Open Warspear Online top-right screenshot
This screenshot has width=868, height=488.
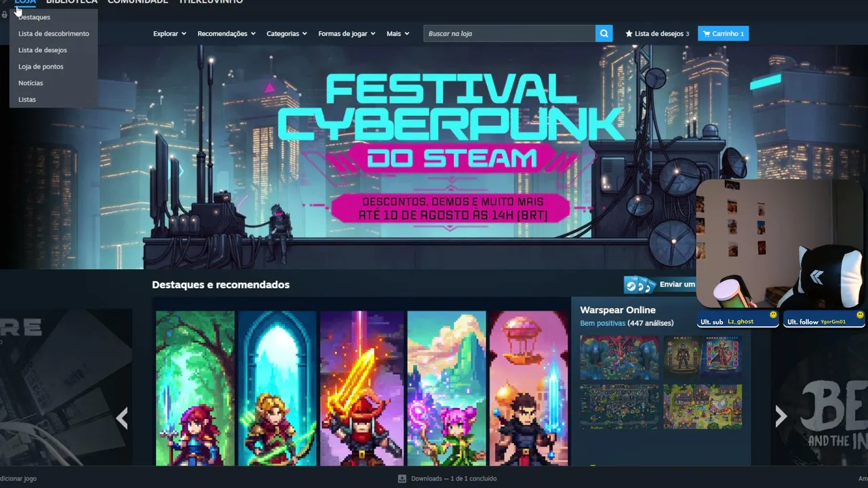point(703,357)
